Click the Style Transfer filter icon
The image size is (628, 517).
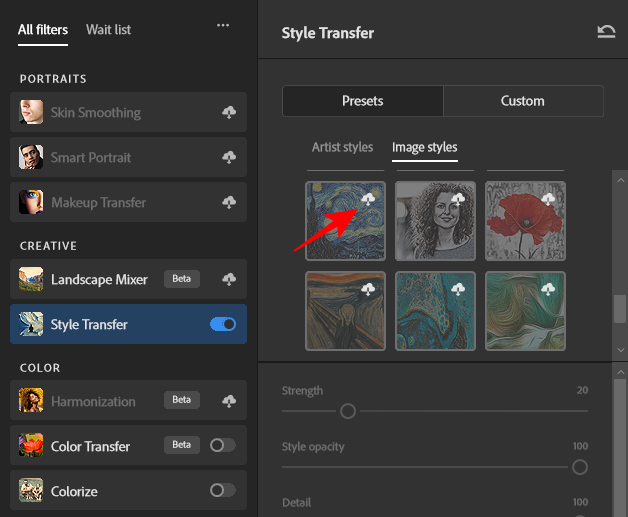[x=31, y=324]
